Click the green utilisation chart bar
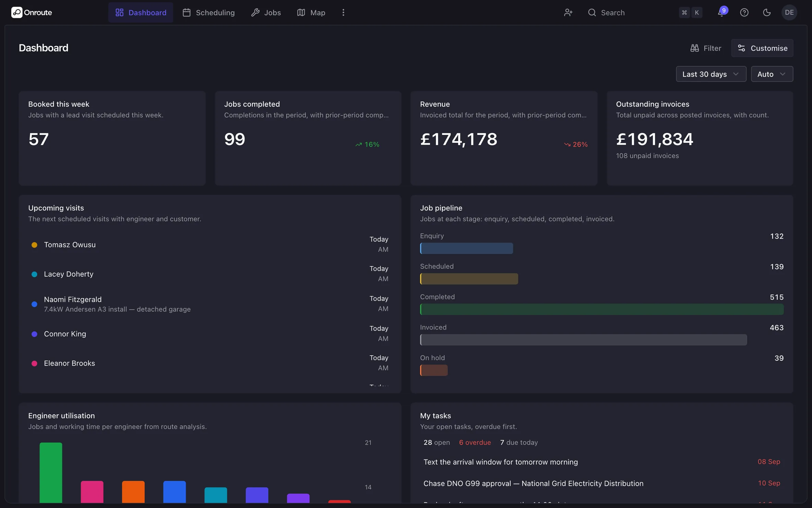Screen dimensions: 812x508 [51, 473]
